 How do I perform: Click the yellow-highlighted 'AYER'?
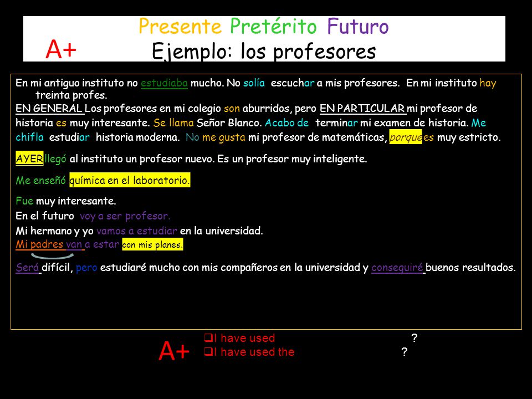coord(29,158)
